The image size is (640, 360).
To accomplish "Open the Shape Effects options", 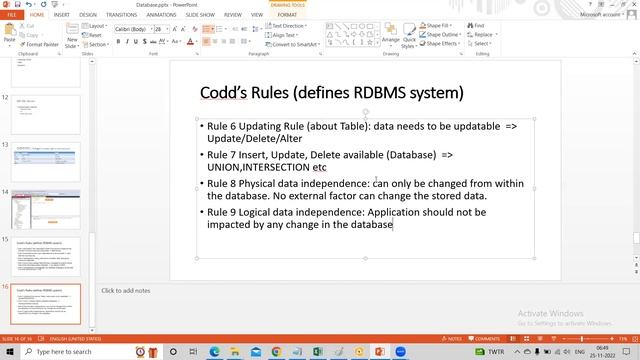I will coord(440,43).
